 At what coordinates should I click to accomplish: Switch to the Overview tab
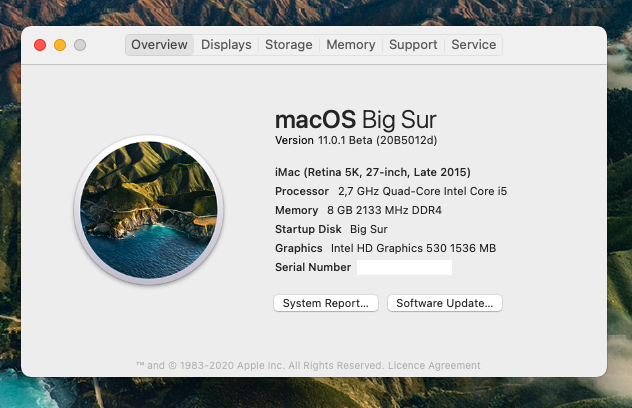159,45
